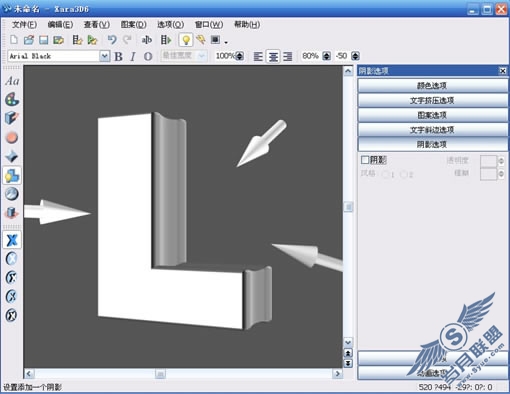This screenshot has width=510, height=394.
Task: Click the cylinder view tool icon
Action: (12, 213)
